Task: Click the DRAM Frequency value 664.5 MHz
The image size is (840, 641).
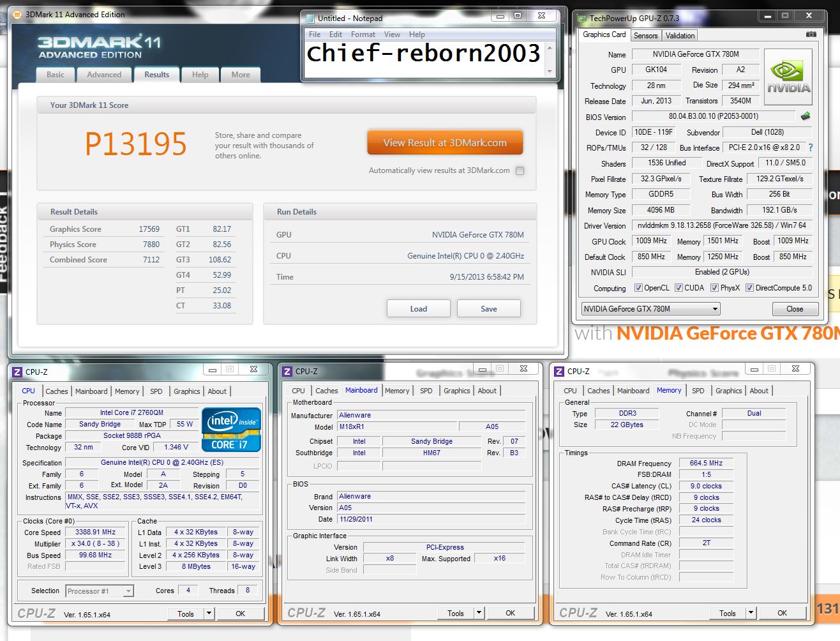Action: click(706, 463)
